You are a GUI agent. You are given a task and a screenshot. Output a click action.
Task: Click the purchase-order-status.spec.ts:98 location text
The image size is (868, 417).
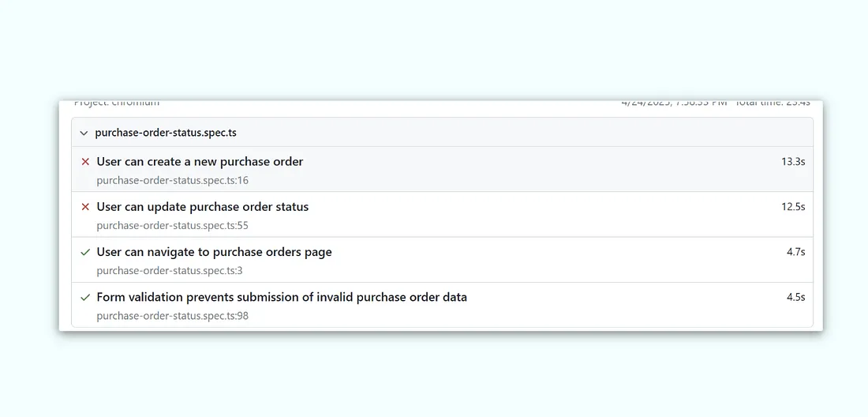point(172,316)
